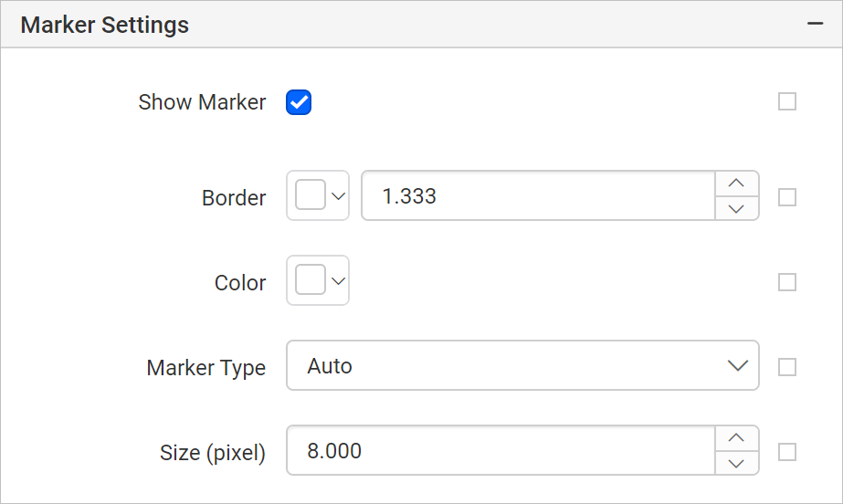The width and height of the screenshot is (843, 504).
Task: Click the Marker Settings header title
Action: 105,25
